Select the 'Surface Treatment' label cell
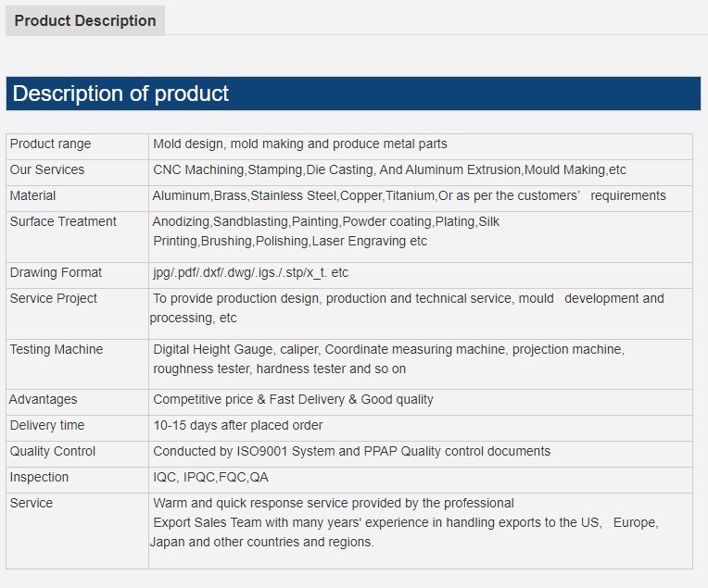 (63, 222)
